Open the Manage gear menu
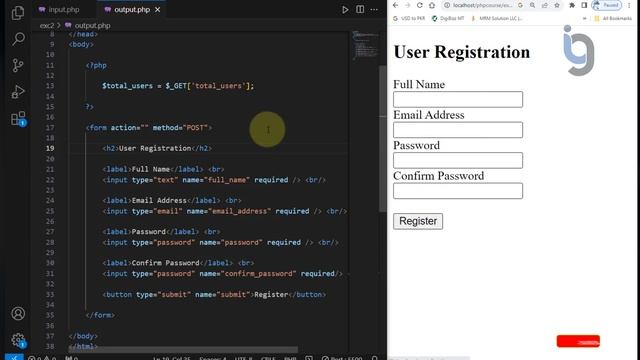 18,340
